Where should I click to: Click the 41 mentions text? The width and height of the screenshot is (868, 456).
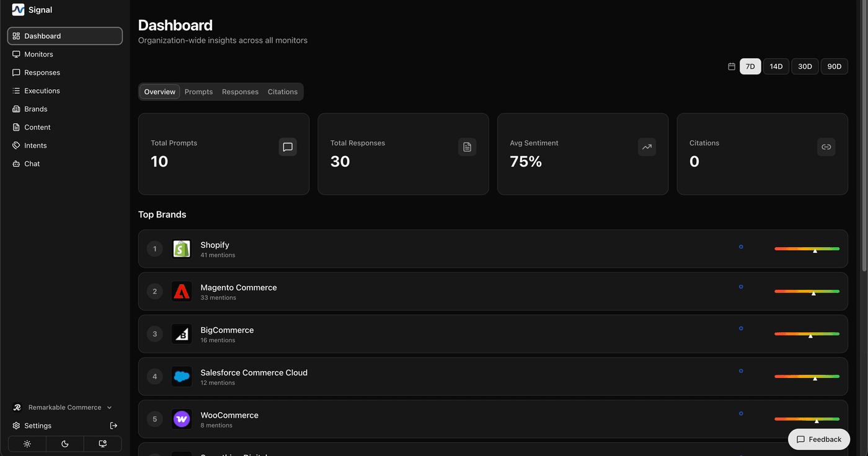(218, 255)
